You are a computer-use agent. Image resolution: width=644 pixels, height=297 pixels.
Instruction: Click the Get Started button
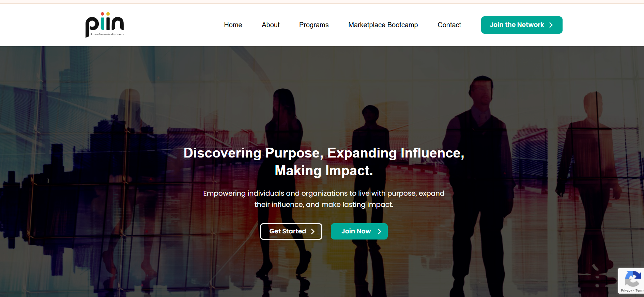(291, 231)
